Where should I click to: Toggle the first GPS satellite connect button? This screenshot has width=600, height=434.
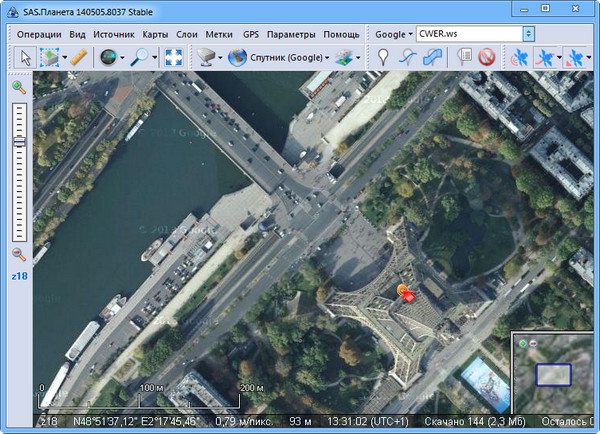click(520, 57)
